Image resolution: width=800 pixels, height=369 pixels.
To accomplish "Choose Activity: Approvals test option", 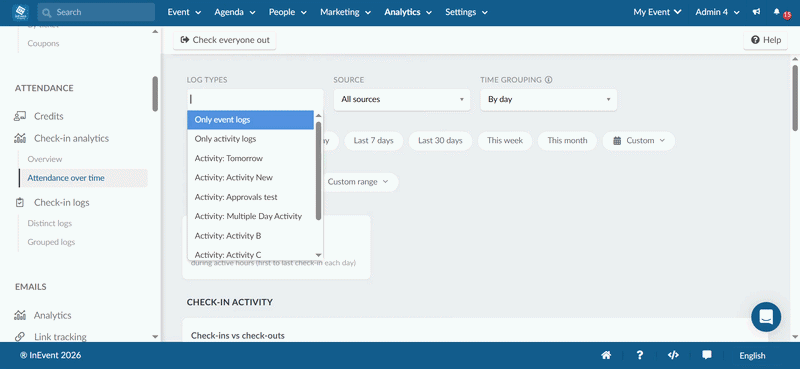I will (x=251, y=197).
